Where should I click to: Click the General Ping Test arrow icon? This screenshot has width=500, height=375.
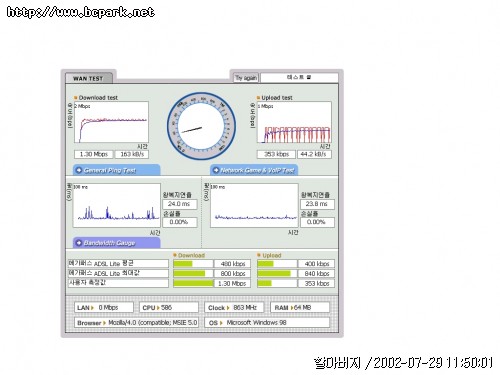point(79,170)
